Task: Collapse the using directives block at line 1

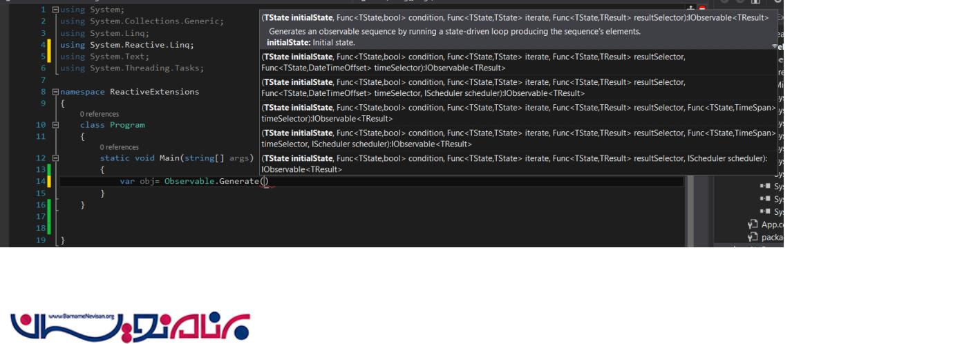Action: coord(56,10)
